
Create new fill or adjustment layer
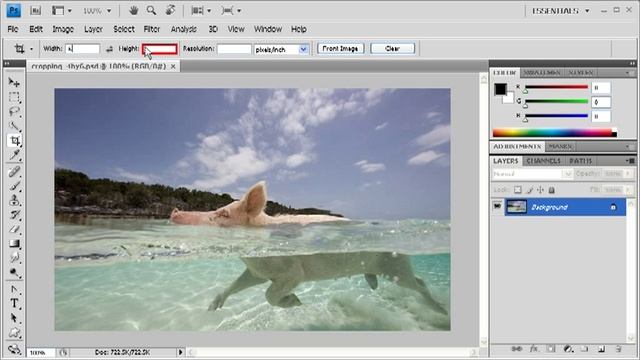(x=568, y=349)
